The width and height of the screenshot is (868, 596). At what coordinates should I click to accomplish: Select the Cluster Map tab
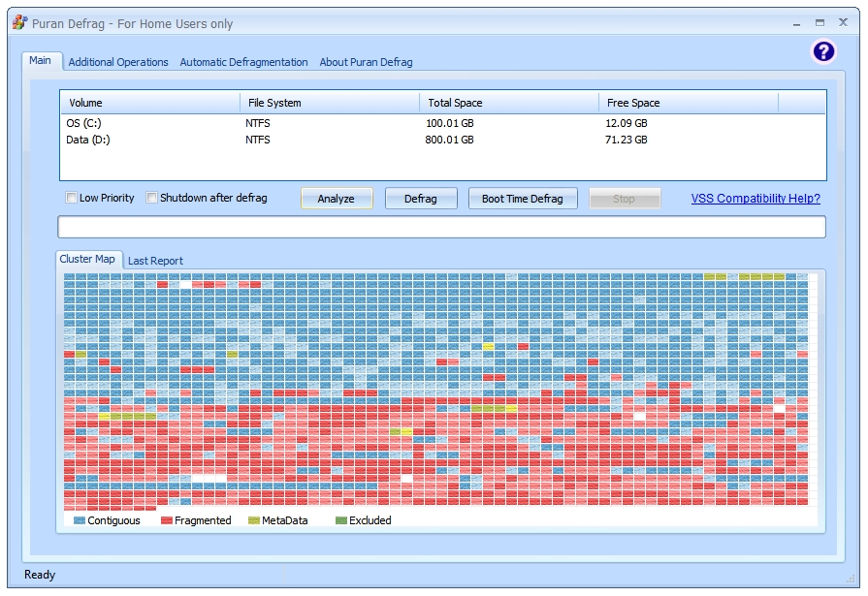[87, 259]
